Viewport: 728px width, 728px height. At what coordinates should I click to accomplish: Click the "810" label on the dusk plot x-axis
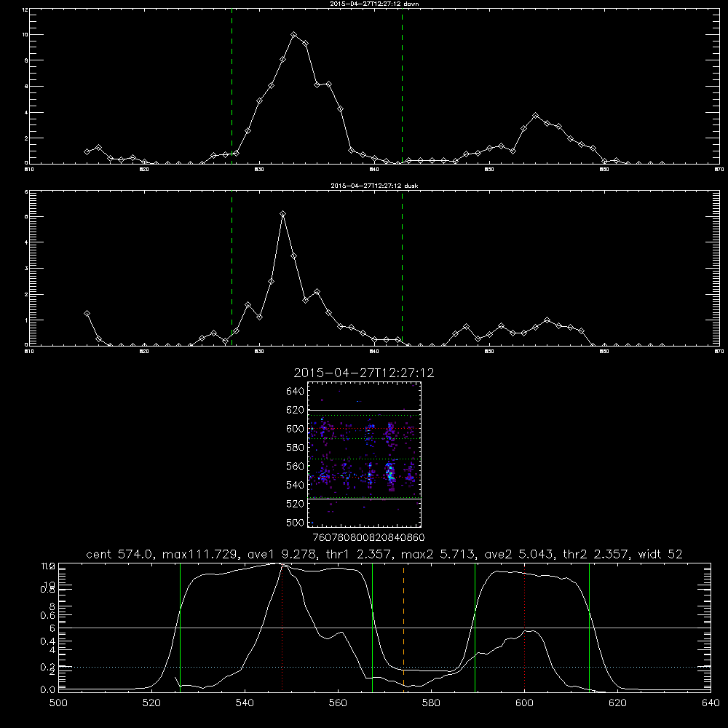(30, 352)
